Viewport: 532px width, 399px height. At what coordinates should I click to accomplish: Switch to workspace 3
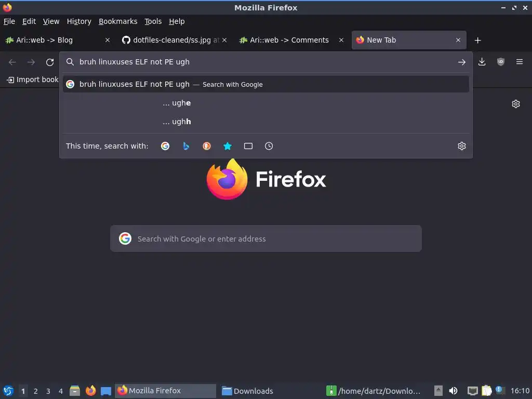pos(48,391)
